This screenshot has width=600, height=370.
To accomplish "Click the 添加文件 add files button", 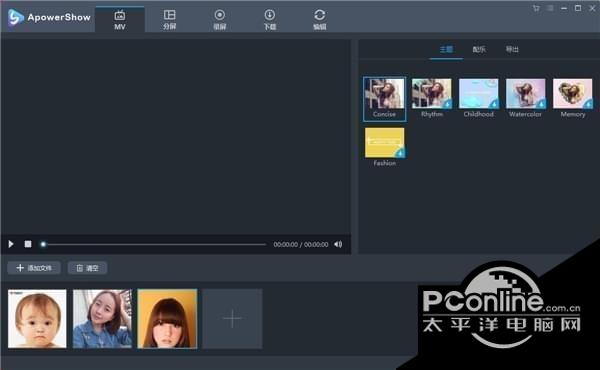I will (x=34, y=268).
